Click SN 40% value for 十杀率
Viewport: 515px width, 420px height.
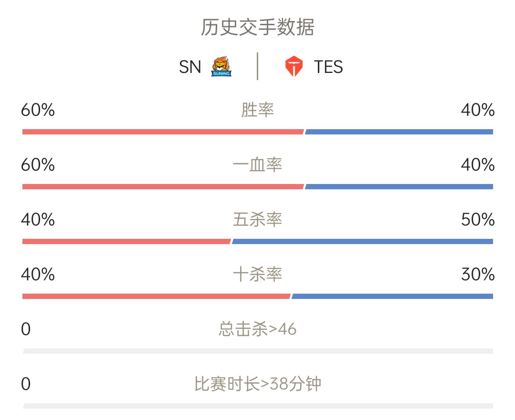coord(38,274)
